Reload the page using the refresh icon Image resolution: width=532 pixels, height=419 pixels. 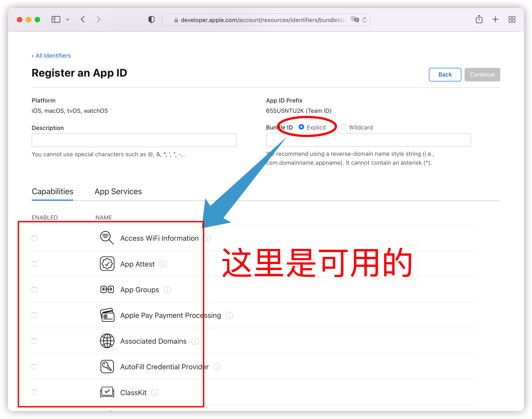(365, 20)
